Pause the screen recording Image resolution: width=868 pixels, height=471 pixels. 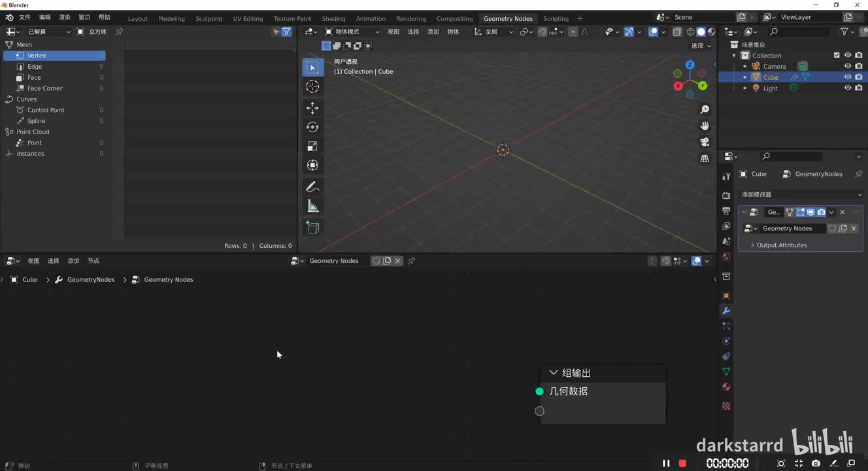[666, 463]
